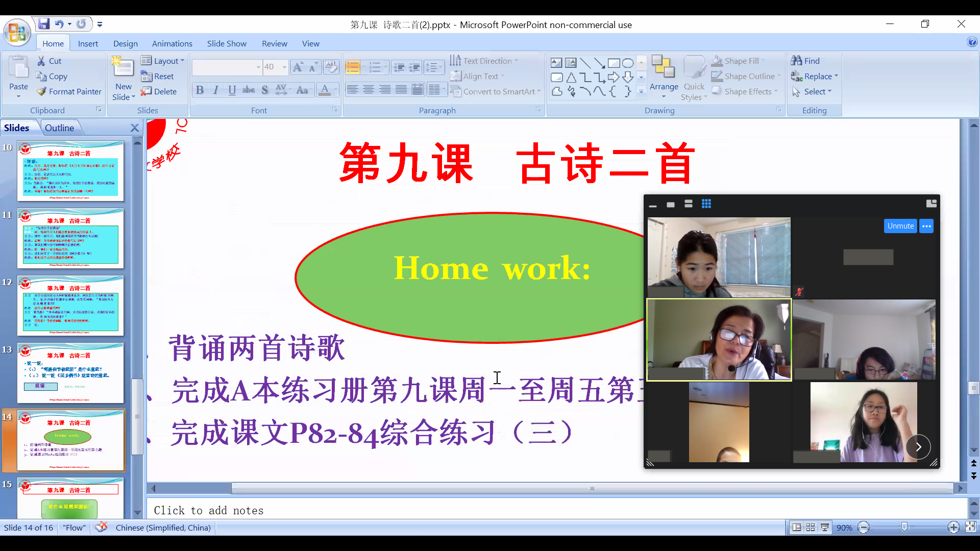Click the Format Painter brush icon
The image size is (980, 551).
click(x=41, y=92)
